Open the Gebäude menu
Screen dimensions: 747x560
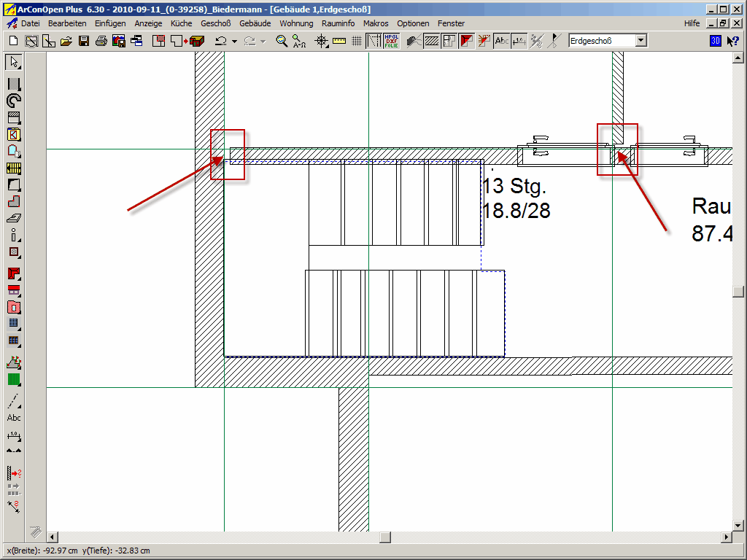point(255,23)
